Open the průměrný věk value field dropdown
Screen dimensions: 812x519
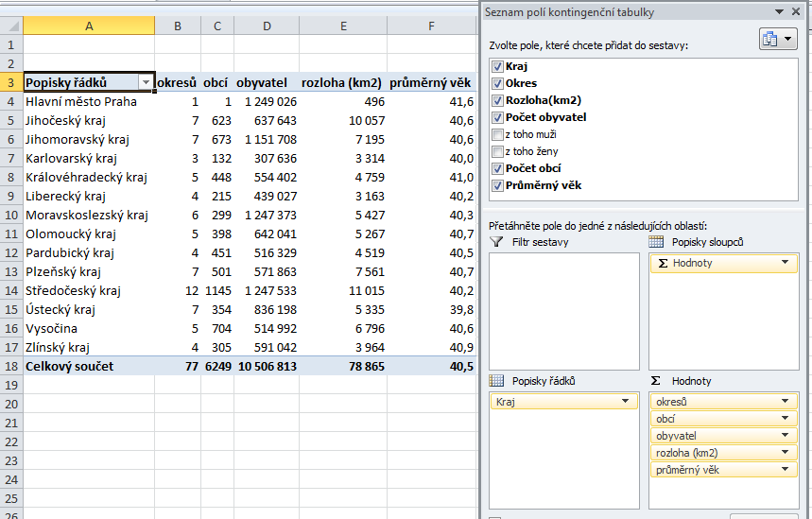click(x=786, y=470)
